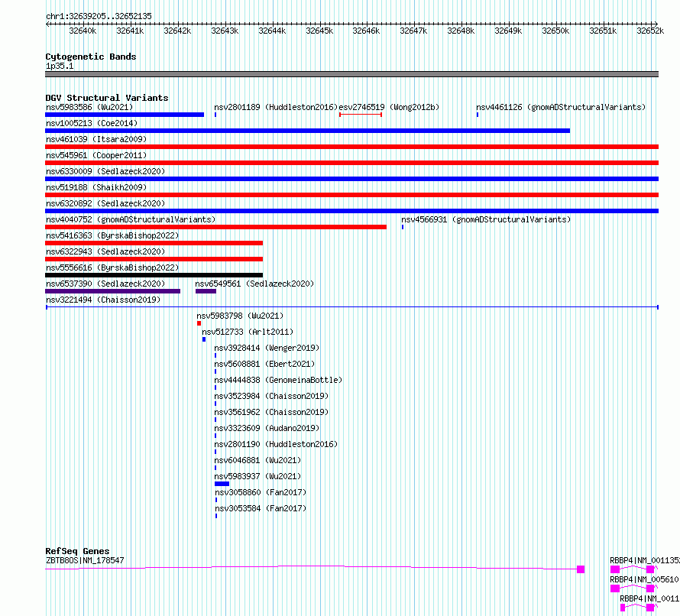Select the 1p35.1 cytogenetic band bar
Viewport: 680px width, 616px height.
[351, 74]
